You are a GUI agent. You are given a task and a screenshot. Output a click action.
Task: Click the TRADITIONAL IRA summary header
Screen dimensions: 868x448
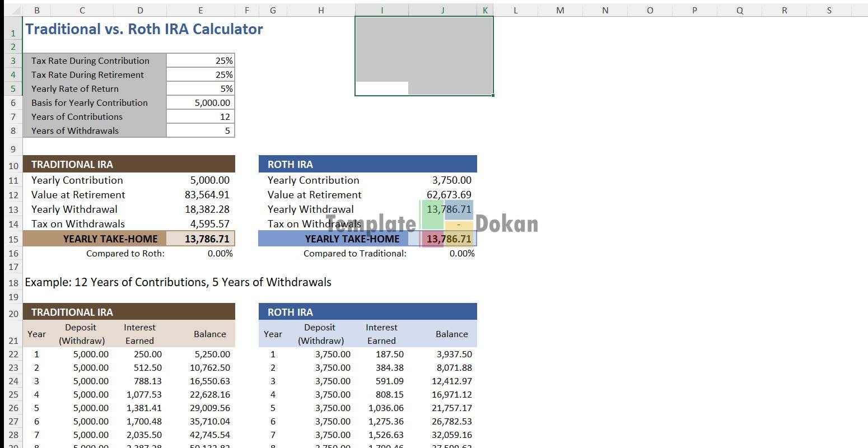coord(129,165)
